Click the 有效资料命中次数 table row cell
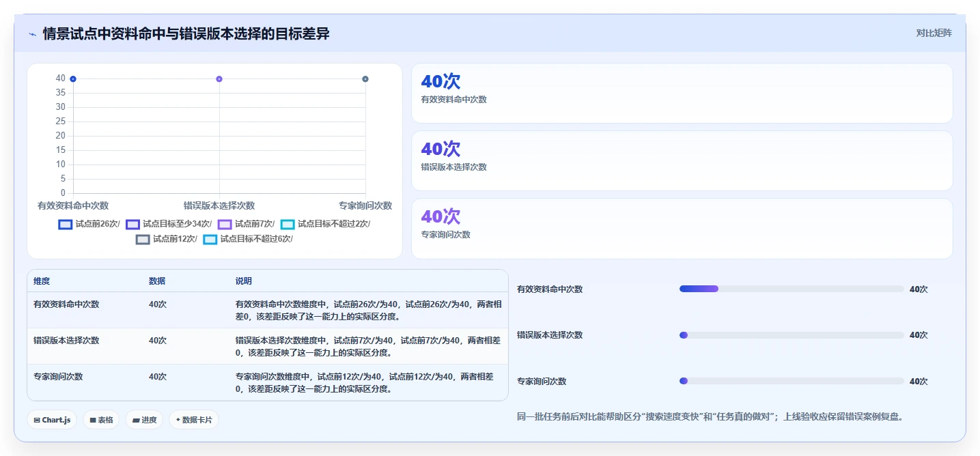This screenshot has width=980, height=456. coord(66,304)
